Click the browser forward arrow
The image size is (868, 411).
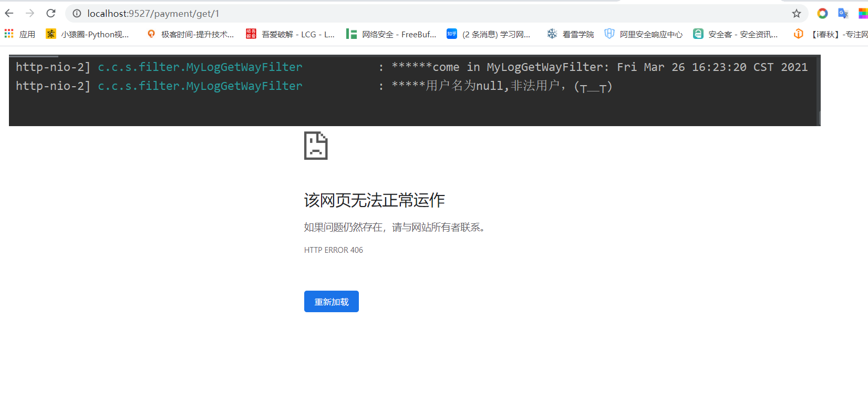(30, 13)
